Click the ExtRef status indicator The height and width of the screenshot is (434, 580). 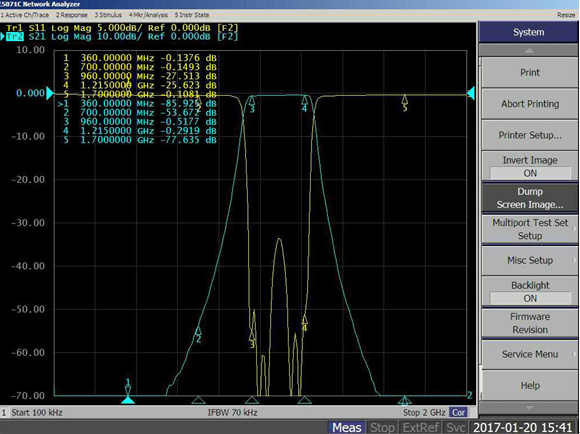421,427
